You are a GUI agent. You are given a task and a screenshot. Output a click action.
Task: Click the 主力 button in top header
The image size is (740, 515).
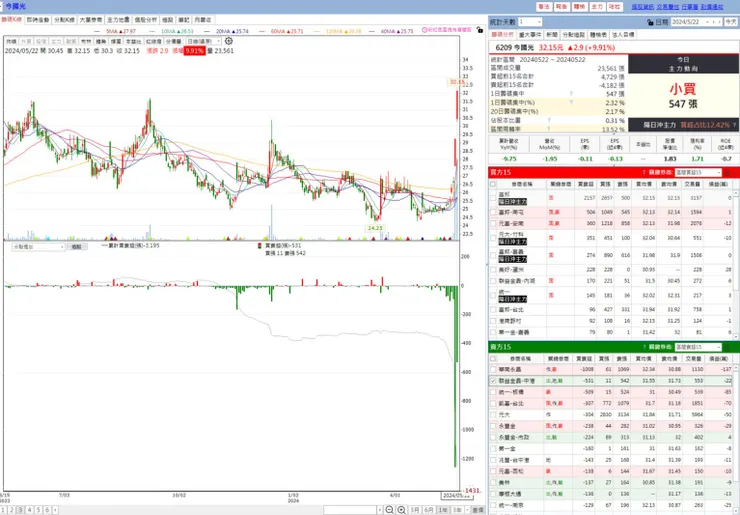click(597, 7)
